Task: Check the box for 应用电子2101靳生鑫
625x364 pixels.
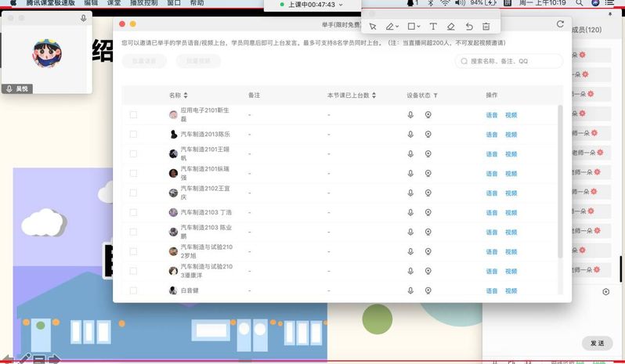Action: (x=133, y=115)
